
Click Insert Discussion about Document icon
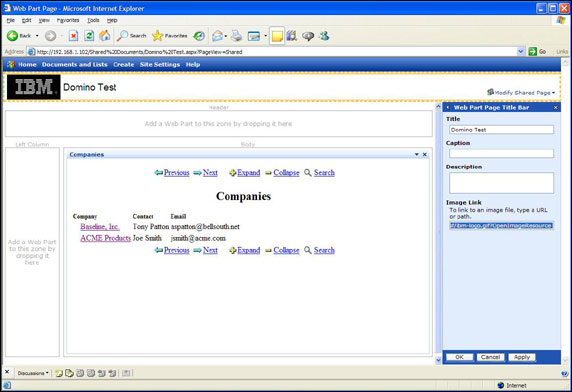pos(69,373)
